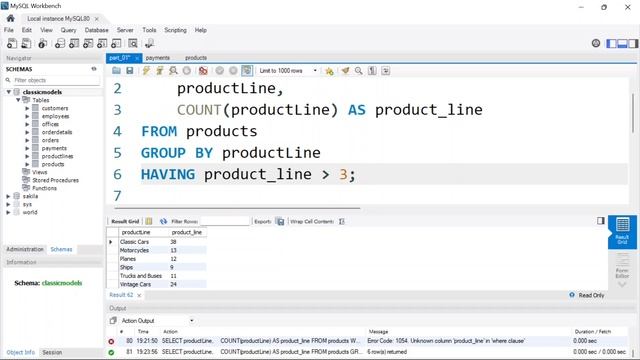The width and height of the screenshot is (640, 360).
Task: Open a script file in editor
Action: click(x=117, y=71)
